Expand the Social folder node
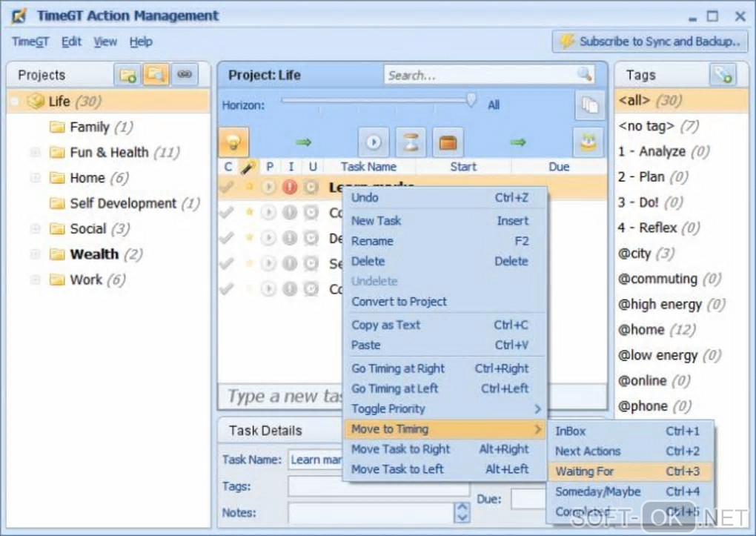 coord(35,228)
